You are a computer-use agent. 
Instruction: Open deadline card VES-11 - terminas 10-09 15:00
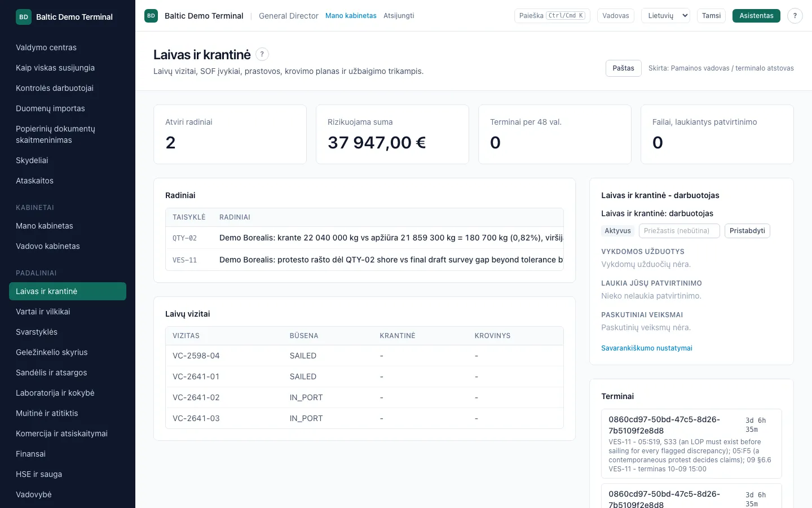691,444
